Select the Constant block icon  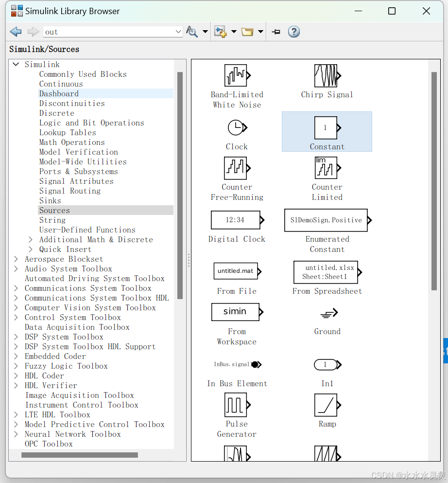pyautogui.click(x=327, y=127)
